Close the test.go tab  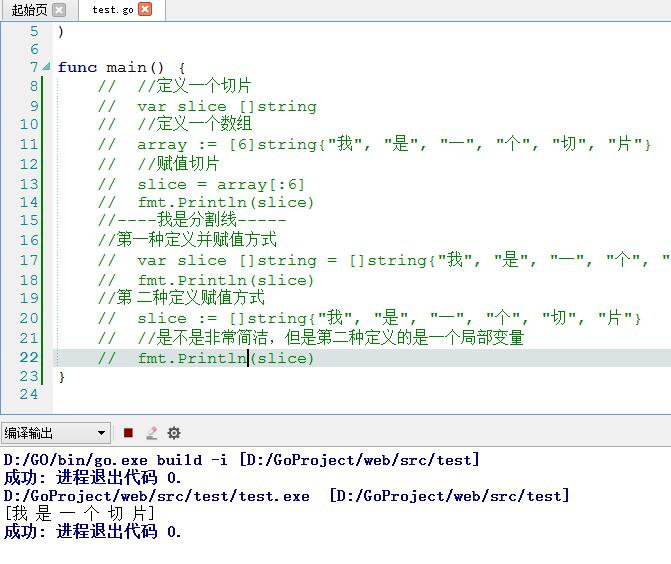pos(145,9)
